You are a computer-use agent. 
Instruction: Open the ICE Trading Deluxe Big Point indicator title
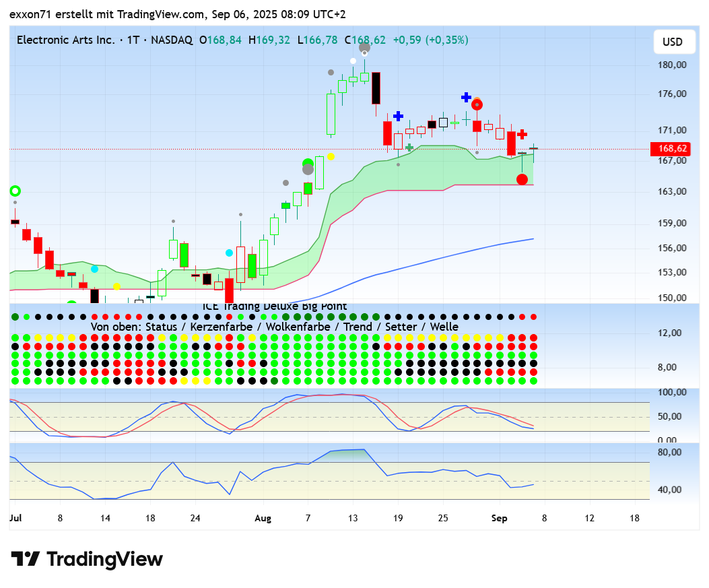274,306
